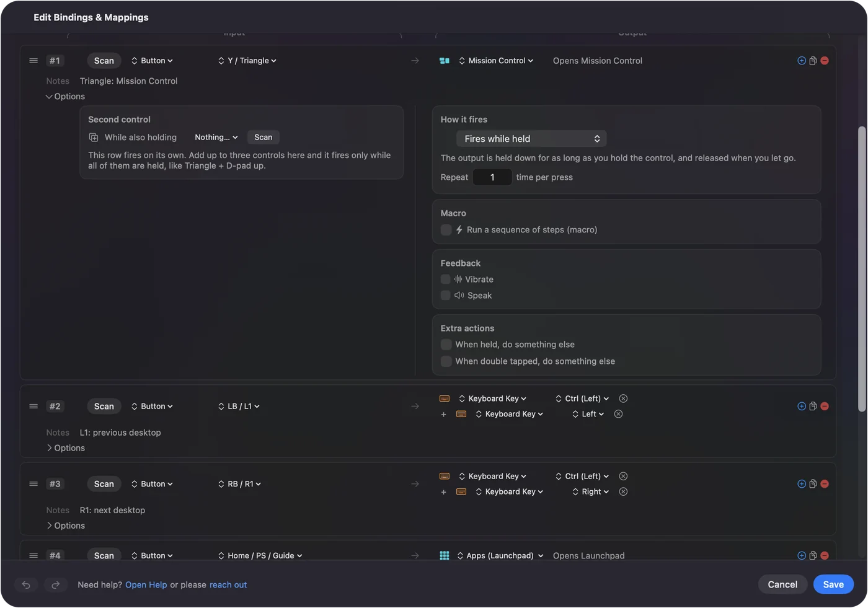Open the RB / R1 input dropdown
The width and height of the screenshot is (868, 608).
(x=240, y=484)
